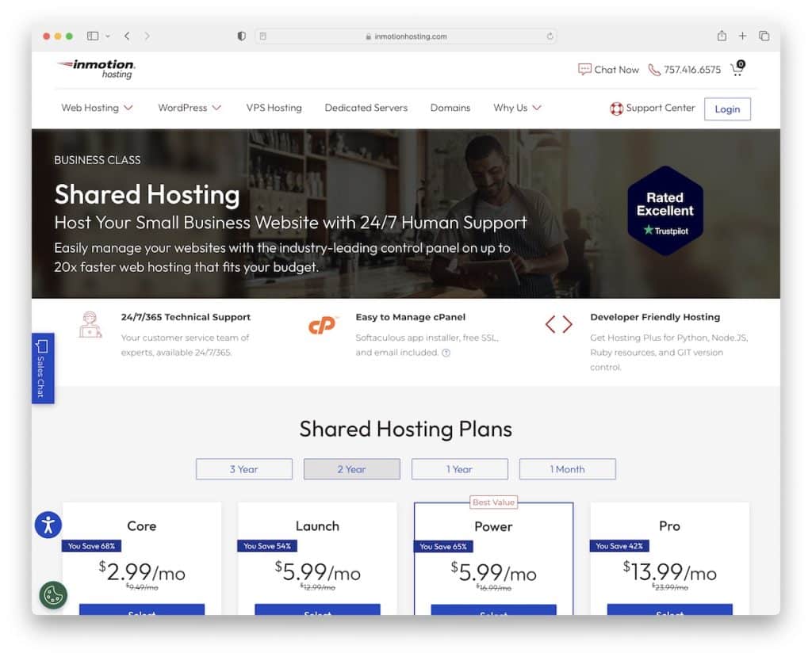Select the Pro plan button

tap(669, 609)
